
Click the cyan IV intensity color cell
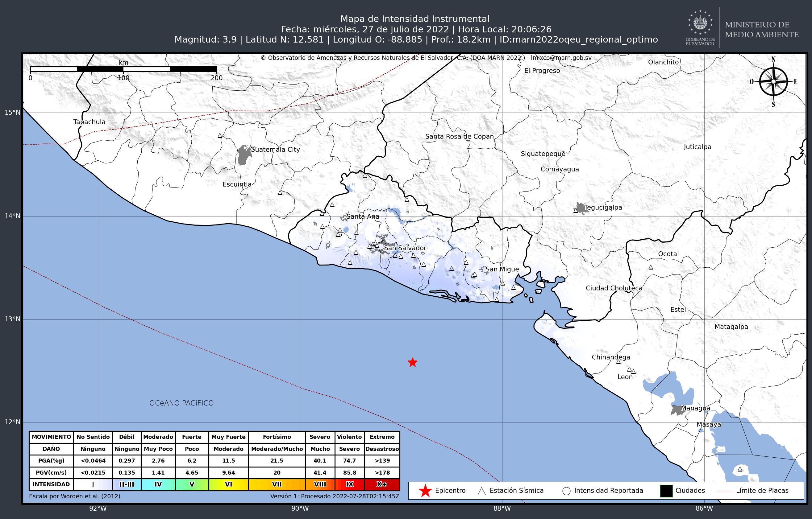coord(158,484)
